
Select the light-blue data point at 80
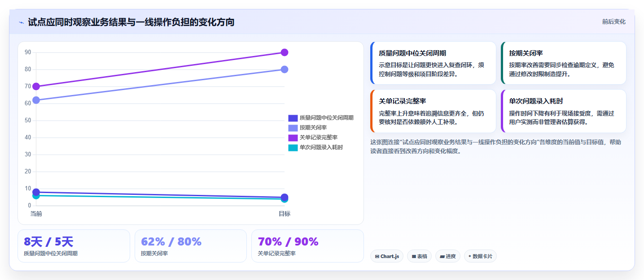(x=284, y=69)
